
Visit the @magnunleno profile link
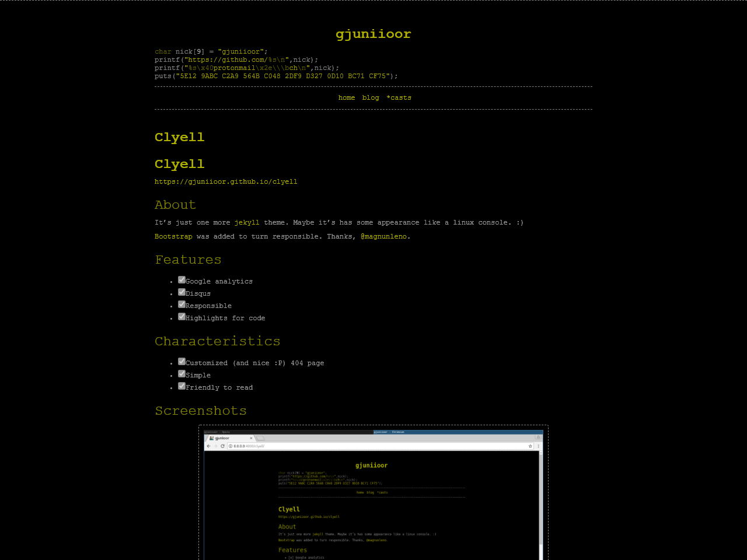click(384, 236)
